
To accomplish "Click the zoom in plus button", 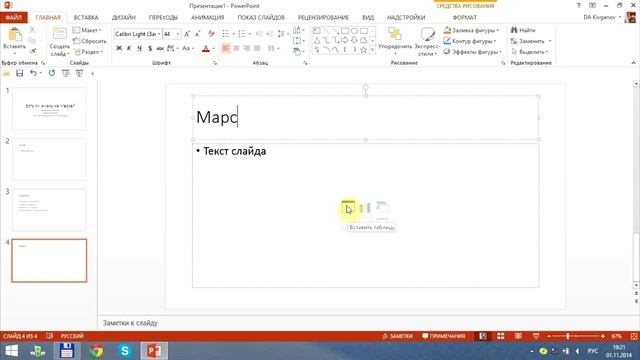I will pos(603,336).
